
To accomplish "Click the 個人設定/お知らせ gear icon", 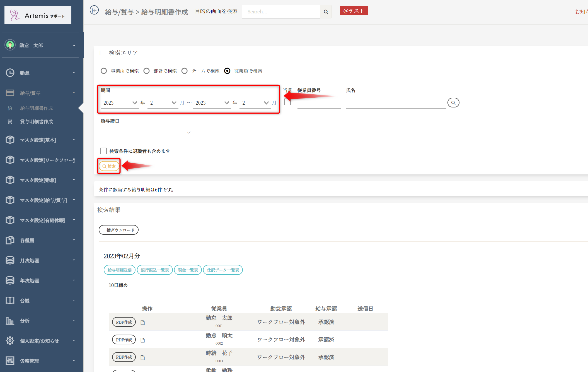I will pos(10,340).
